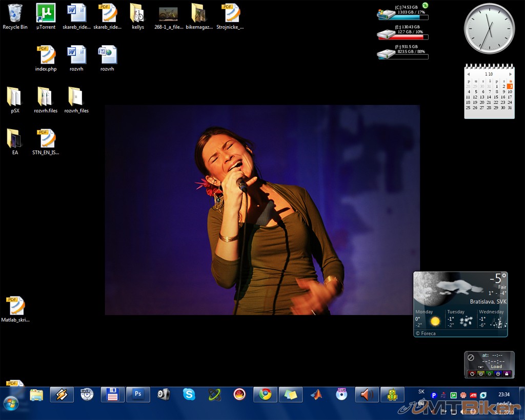Open the pSX folder on the desktop
The width and height of the screenshot is (525, 420).
pos(15,97)
